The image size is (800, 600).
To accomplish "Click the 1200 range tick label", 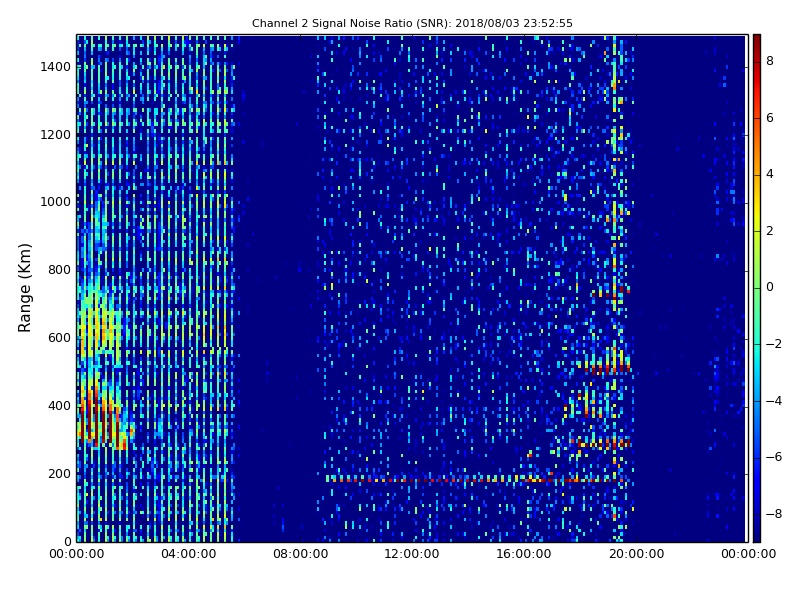I will (x=56, y=135).
